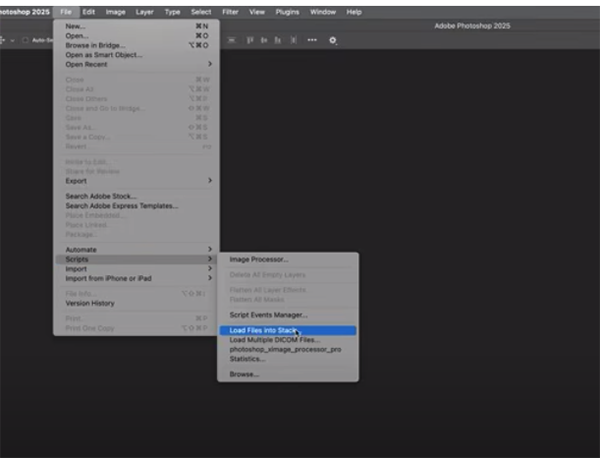The width and height of the screenshot is (600, 458).
Task: Select the align vertical centers icon
Action: [x=264, y=40]
